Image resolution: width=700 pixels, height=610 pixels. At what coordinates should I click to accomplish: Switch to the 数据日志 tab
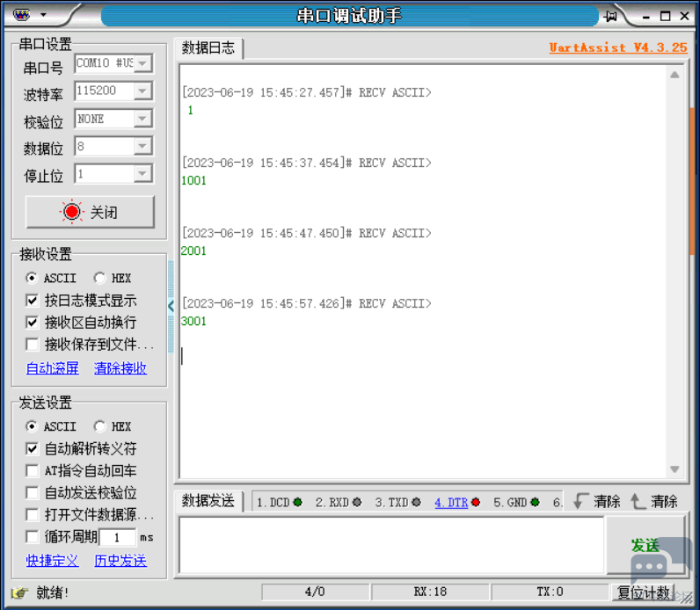click(208, 47)
